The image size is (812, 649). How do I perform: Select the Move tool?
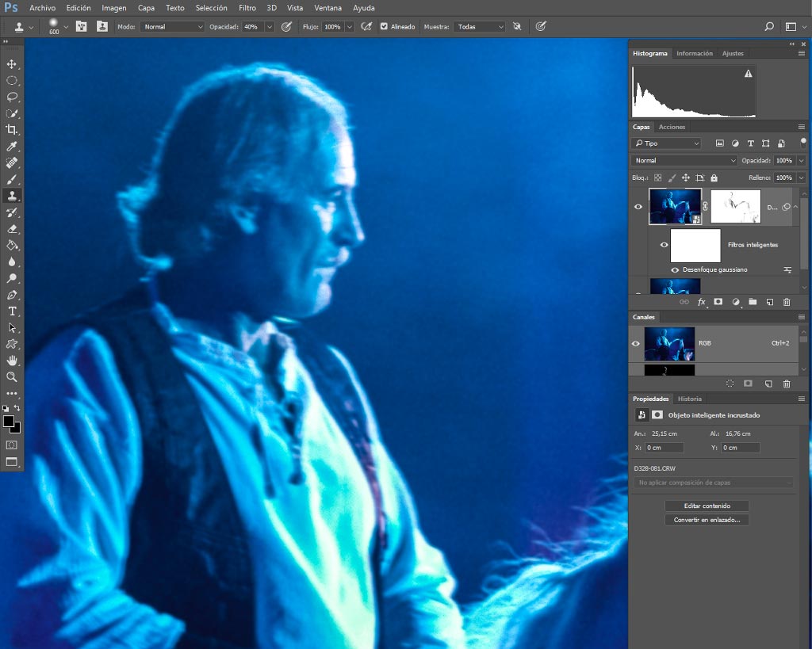(11, 64)
